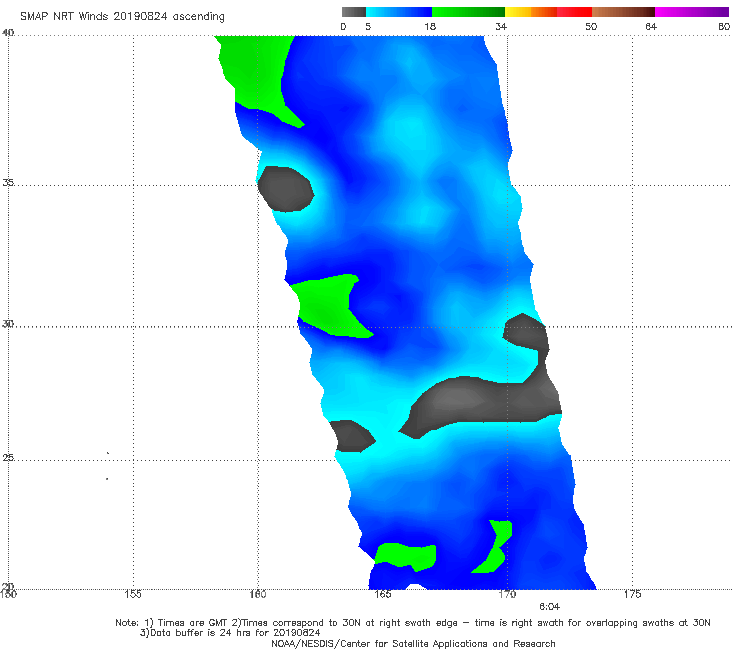
Task: Click the colorbar label 34
Action: coord(501,27)
